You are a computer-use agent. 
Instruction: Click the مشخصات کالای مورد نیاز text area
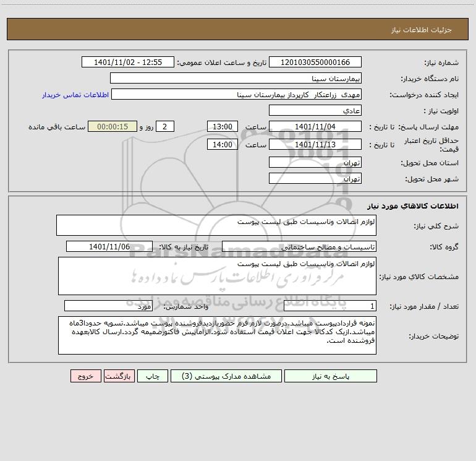coord(217,276)
